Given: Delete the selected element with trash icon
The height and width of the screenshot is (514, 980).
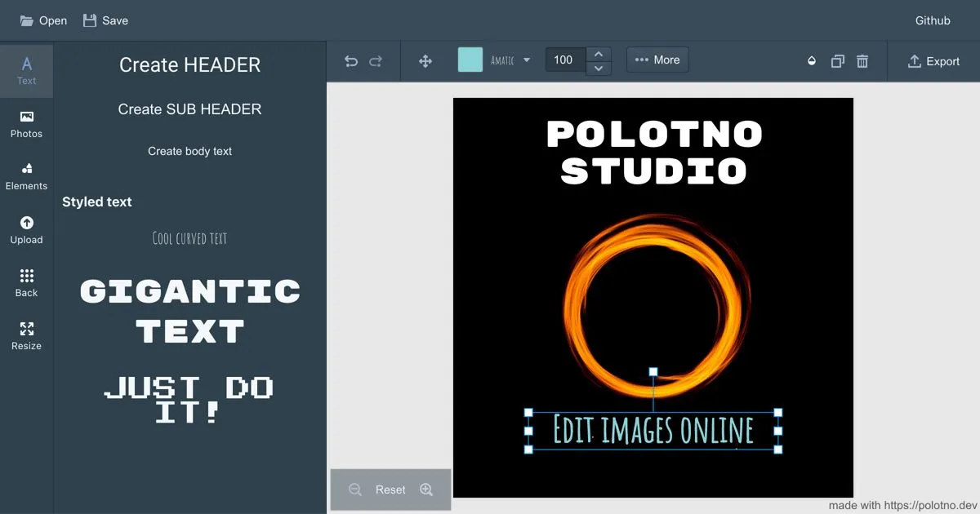Looking at the screenshot, I should coord(862,60).
